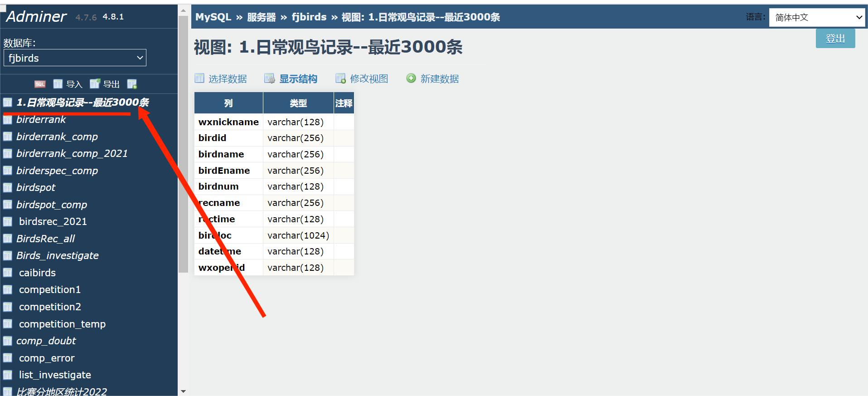The image size is (868, 396).
Task: Open birdspot_comp in sidebar
Action: coord(52,205)
